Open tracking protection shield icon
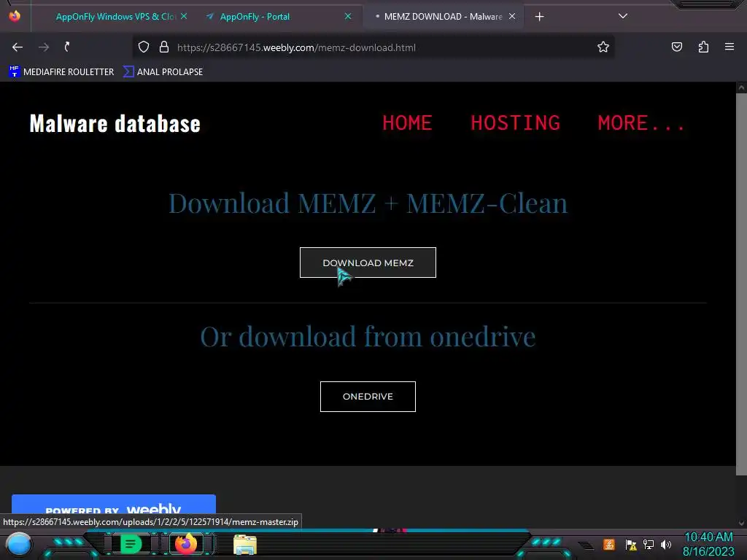The height and width of the screenshot is (560, 747). (x=144, y=47)
